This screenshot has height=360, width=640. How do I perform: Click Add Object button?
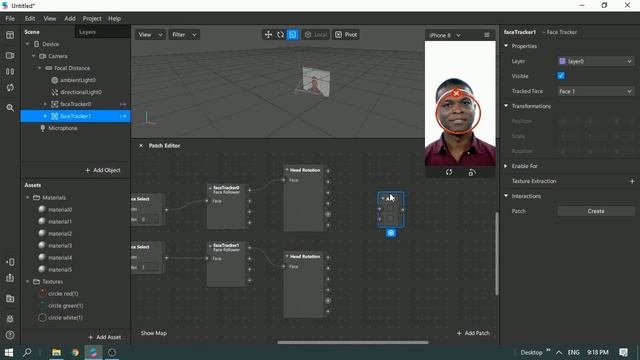pyautogui.click(x=103, y=170)
